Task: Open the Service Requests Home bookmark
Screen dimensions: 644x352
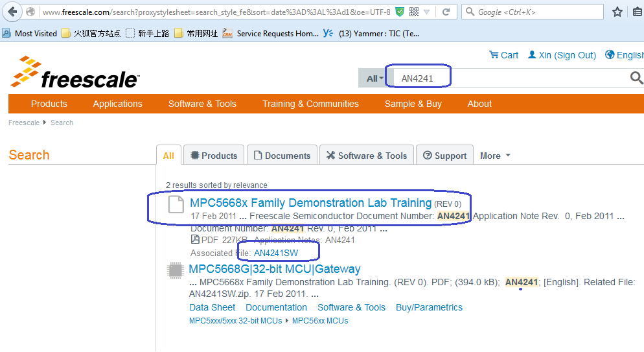Action: click(x=271, y=34)
